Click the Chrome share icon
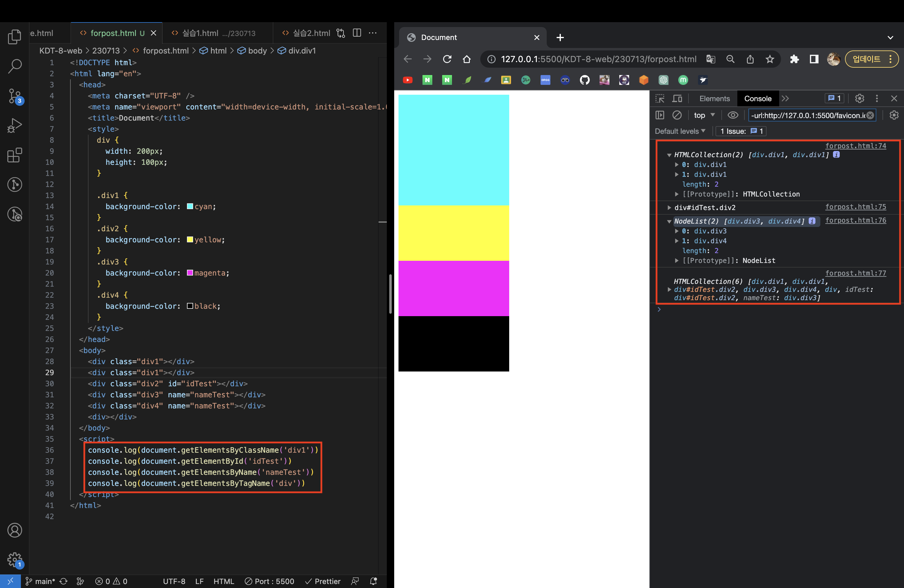 click(750, 59)
